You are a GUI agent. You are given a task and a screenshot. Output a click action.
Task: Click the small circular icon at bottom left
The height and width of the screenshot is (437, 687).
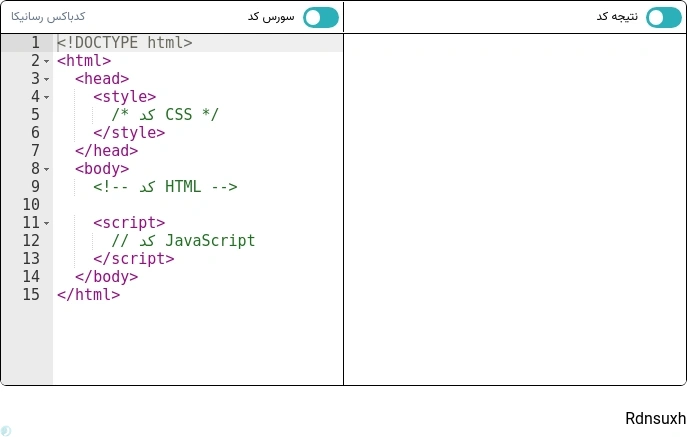[6, 431]
